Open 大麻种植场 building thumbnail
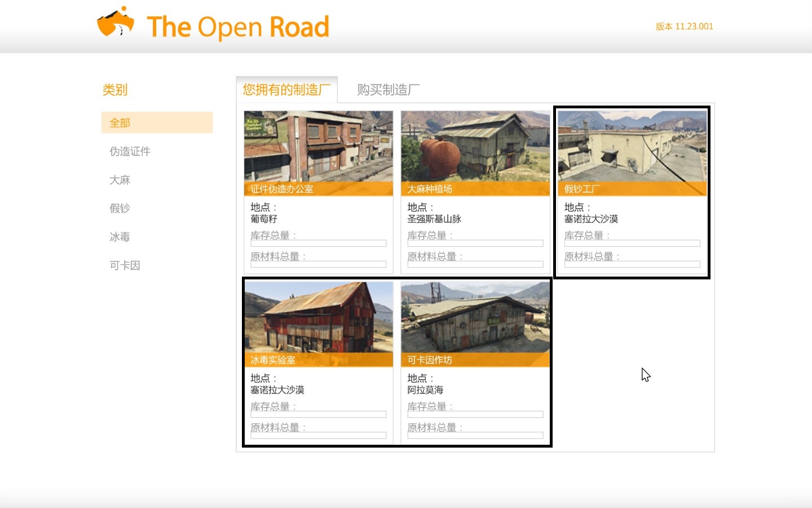Screen dimensions: 812x508 [475, 147]
